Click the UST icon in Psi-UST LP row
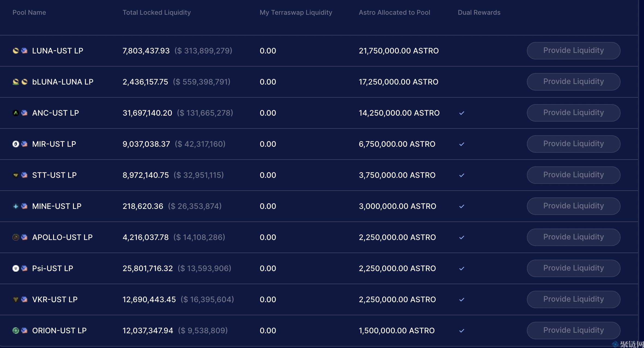Screen dimensions: 644x348 (x=24, y=268)
